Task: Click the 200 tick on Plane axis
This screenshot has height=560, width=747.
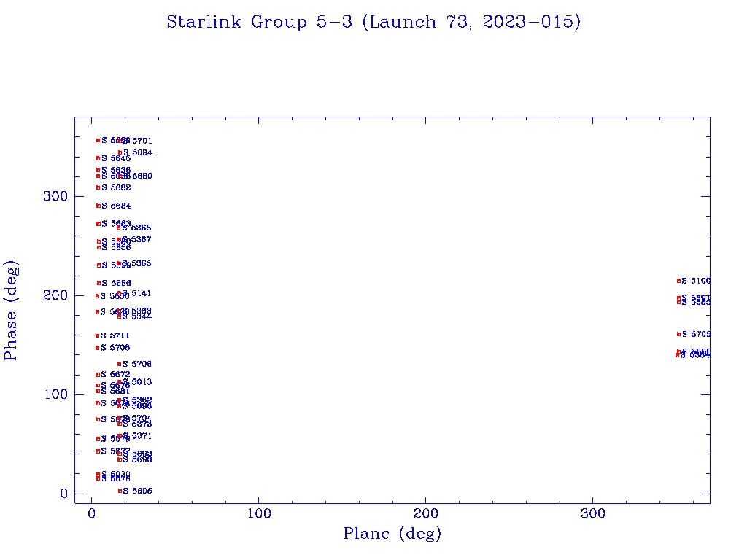Action: (425, 513)
